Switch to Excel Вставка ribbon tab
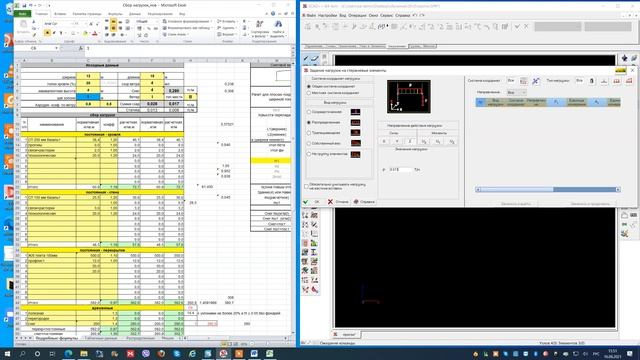Screen dimensions: 640x360 pos(60,14)
